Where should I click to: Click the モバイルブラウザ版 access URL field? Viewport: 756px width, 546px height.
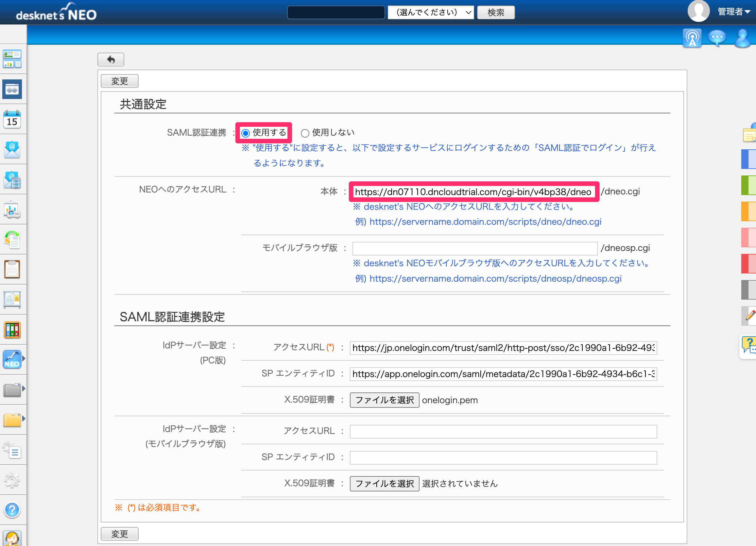(x=475, y=249)
